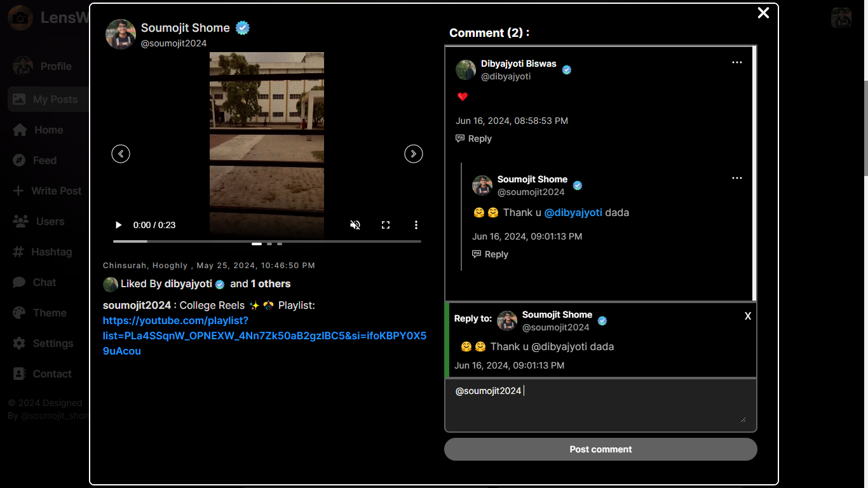Click the timestamp 'Jun 16, 2024, 08:58:53 PM'
The width and height of the screenshot is (868, 488).
tap(512, 121)
